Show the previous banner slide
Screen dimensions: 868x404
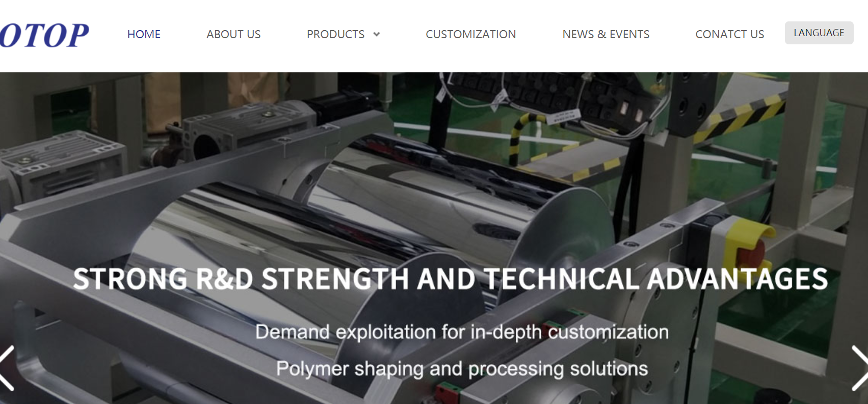click(7, 368)
